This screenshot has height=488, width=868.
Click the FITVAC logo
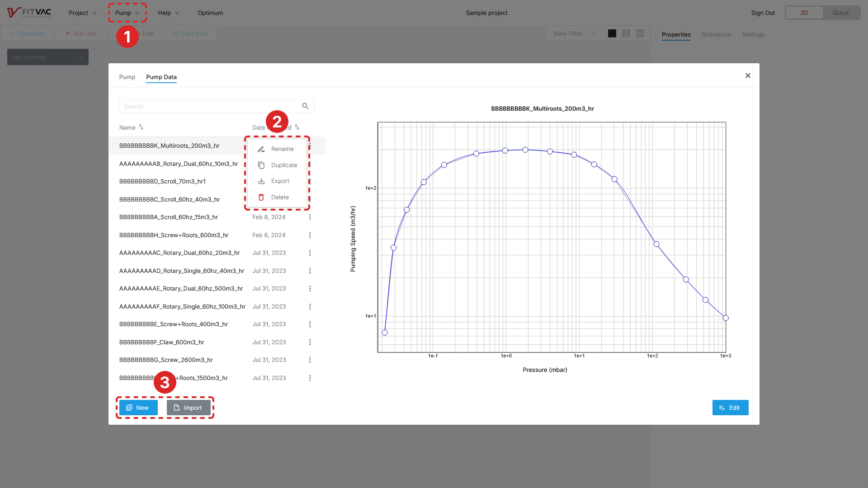(x=29, y=13)
